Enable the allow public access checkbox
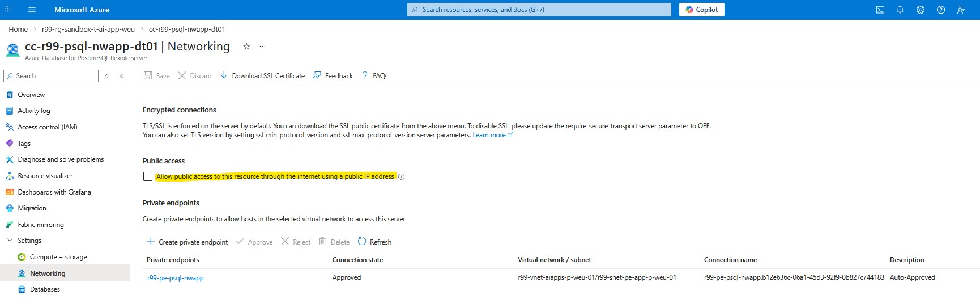 [x=148, y=176]
